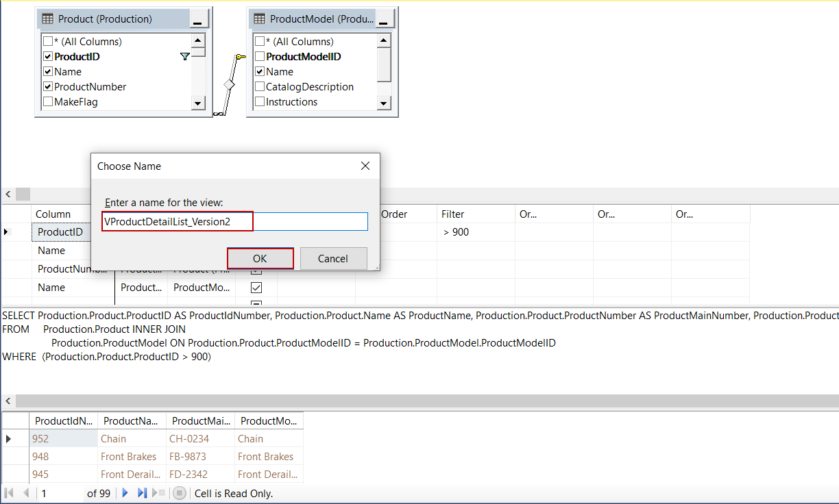Click the Order column header
Screen dimensions: 839x504
tap(394, 214)
